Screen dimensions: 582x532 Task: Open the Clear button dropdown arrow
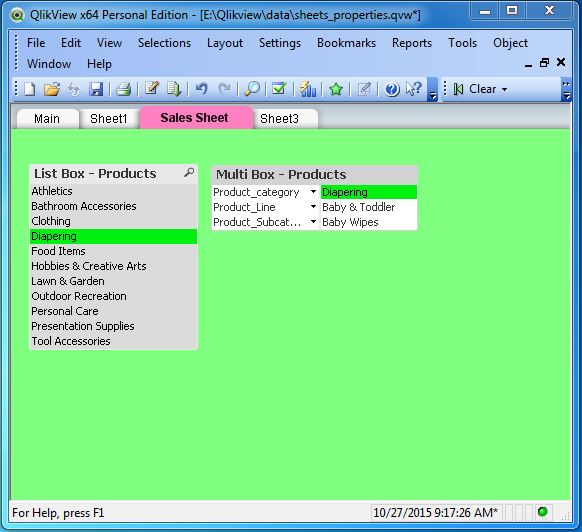[504, 89]
